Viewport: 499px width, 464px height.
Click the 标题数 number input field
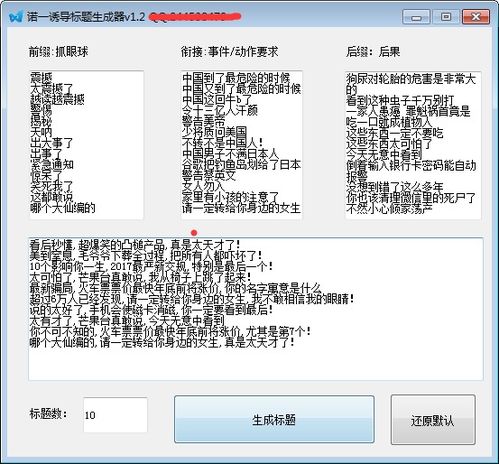point(115,415)
